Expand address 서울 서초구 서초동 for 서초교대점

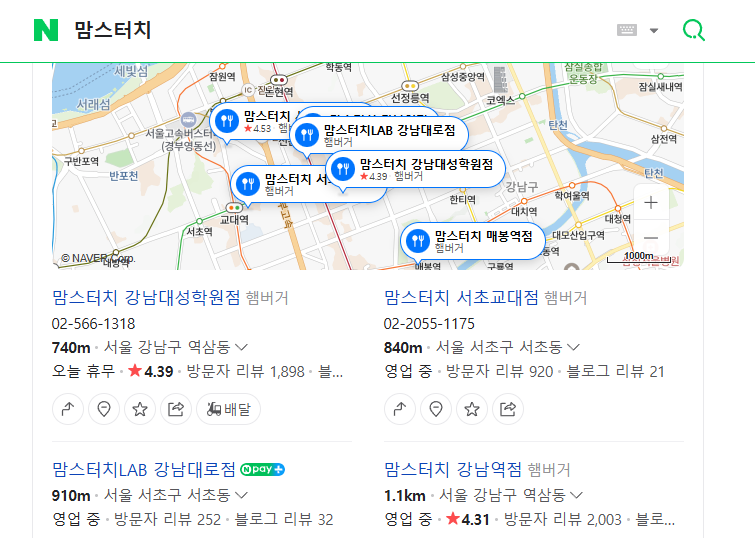click(508, 347)
